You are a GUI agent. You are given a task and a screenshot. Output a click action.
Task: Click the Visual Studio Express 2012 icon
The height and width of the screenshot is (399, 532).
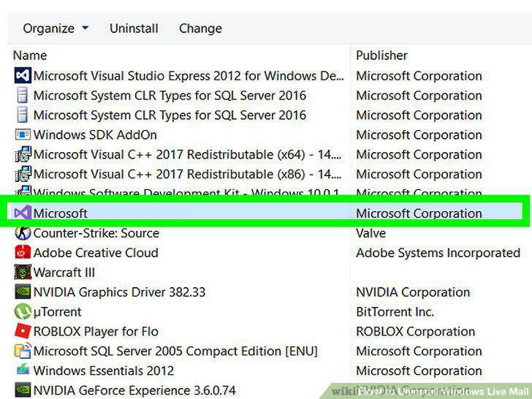[x=23, y=75]
